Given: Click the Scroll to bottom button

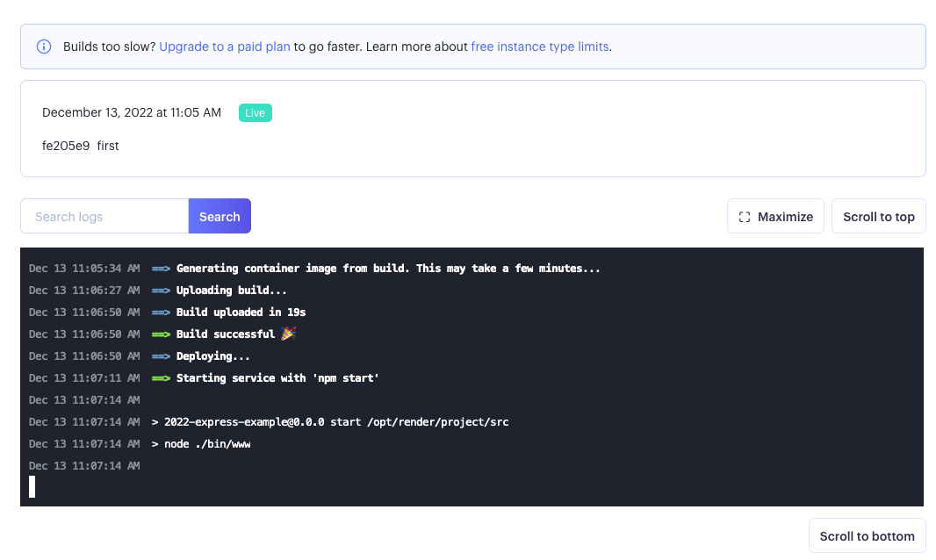Looking at the screenshot, I should (867, 536).
